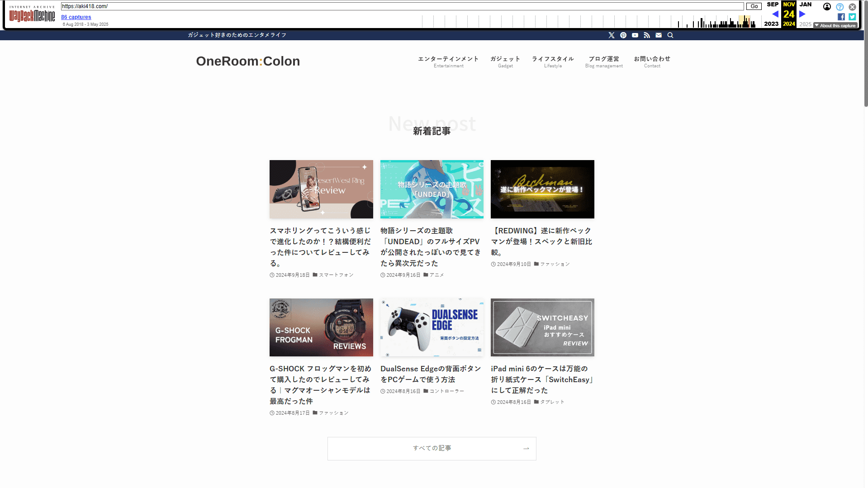Close the Wayback toolbar with X icon

852,7
